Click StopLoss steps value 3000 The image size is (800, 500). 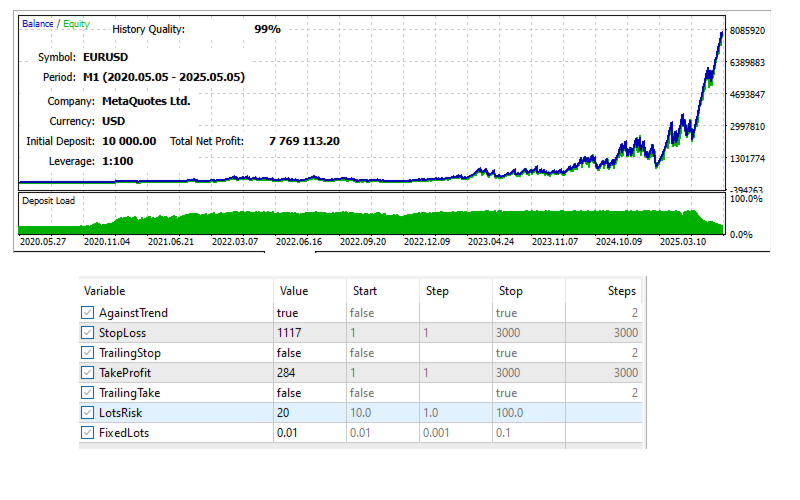(x=626, y=333)
